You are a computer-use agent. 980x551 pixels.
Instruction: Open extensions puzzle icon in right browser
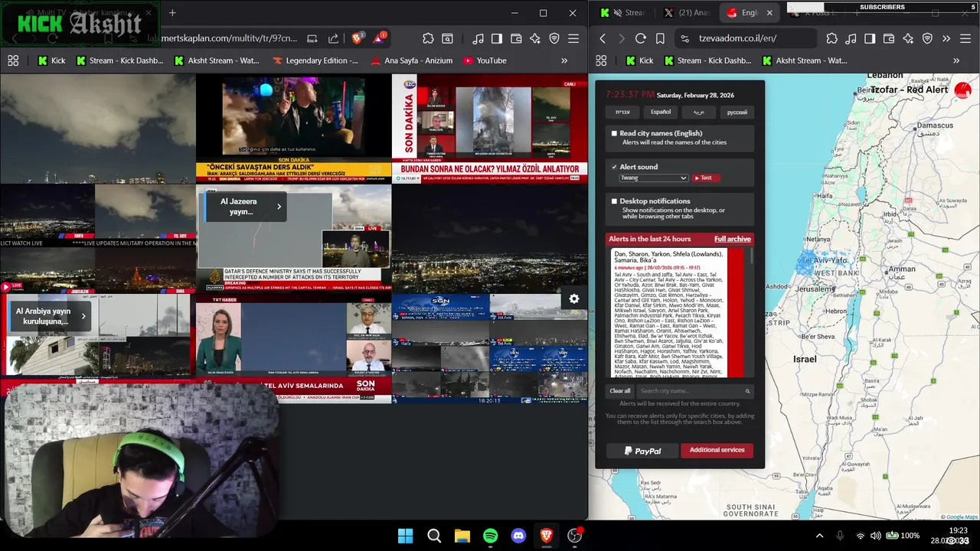point(831,38)
